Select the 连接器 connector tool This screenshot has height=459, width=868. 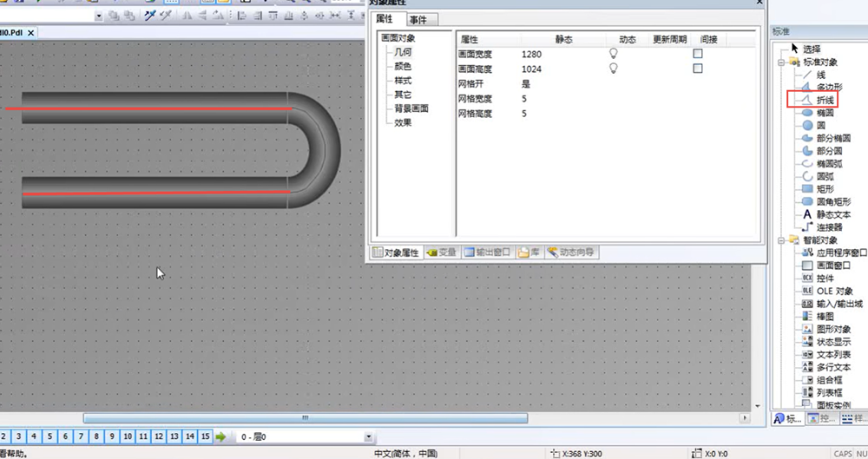tap(829, 227)
